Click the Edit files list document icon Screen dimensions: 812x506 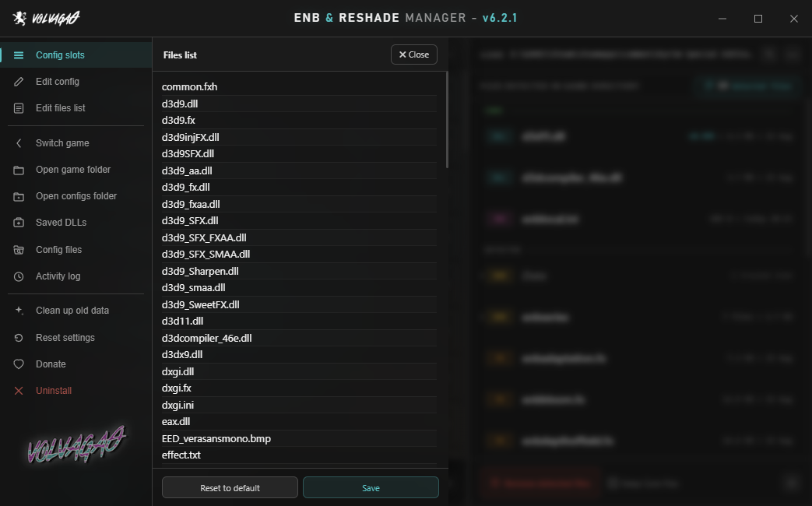click(19, 107)
